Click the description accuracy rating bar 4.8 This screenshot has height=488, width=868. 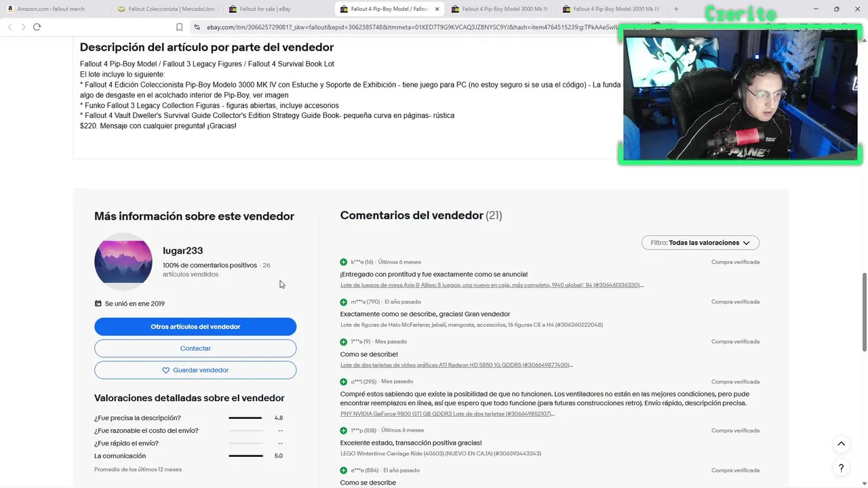245,418
